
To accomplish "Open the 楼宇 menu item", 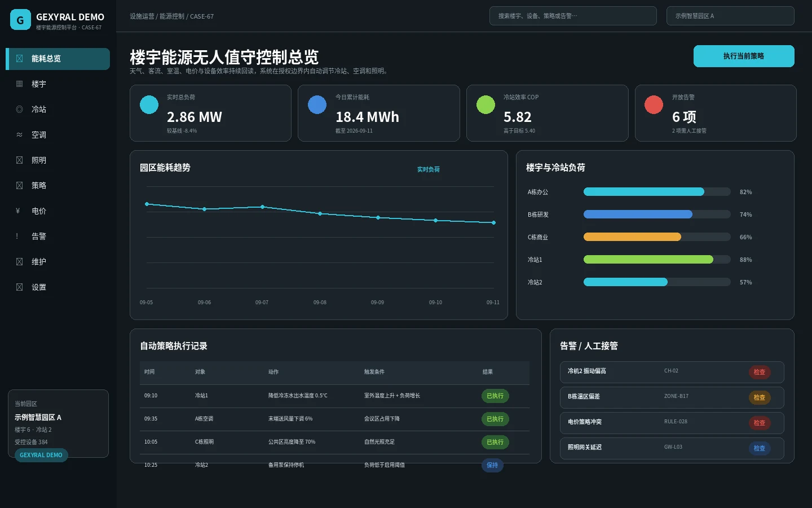I will tap(58, 84).
